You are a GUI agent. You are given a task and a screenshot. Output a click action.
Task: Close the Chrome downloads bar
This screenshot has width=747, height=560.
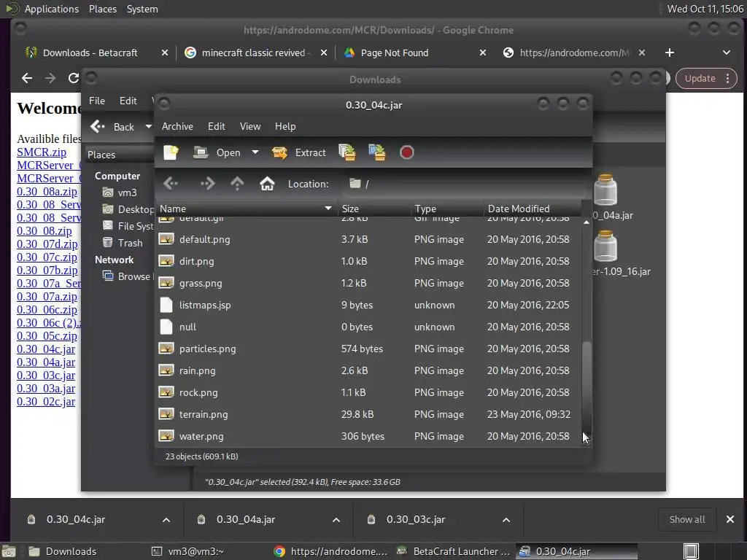729,519
